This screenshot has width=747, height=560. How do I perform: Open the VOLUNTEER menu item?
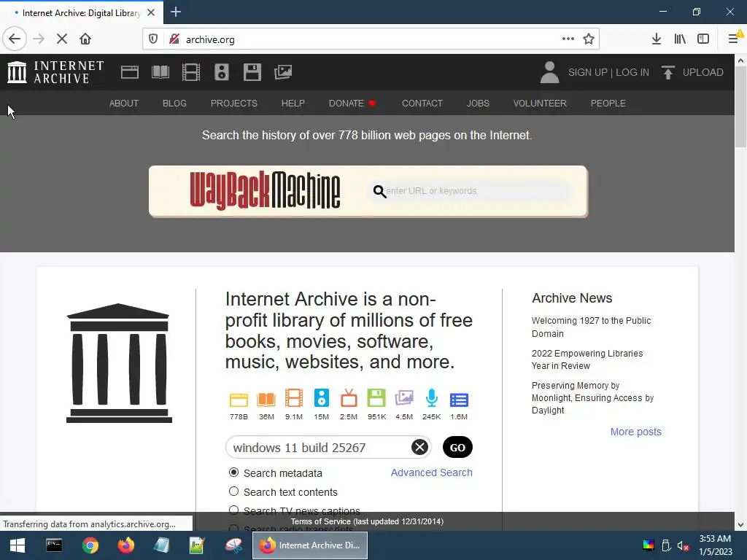(x=540, y=104)
